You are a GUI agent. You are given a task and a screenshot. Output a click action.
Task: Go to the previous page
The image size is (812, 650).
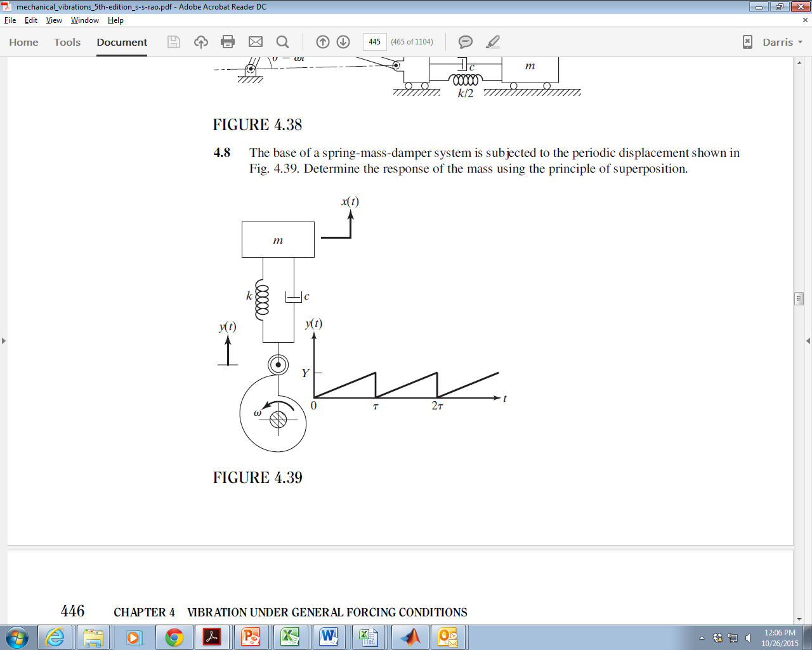[x=323, y=42]
